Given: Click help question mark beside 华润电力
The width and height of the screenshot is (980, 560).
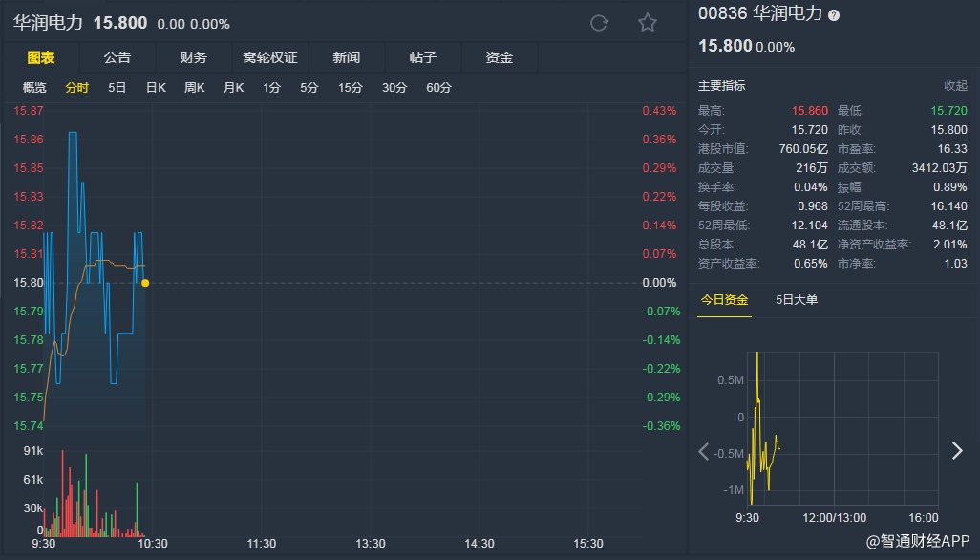Looking at the screenshot, I should (x=834, y=15).
